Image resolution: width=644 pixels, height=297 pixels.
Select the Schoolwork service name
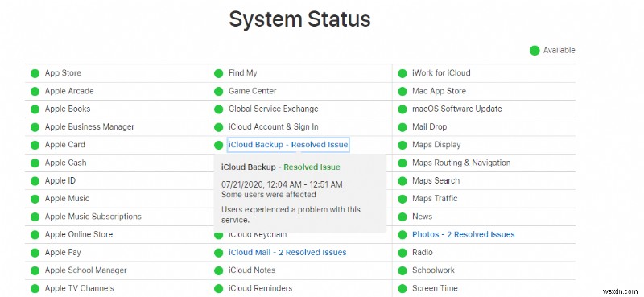pos(432,270)
